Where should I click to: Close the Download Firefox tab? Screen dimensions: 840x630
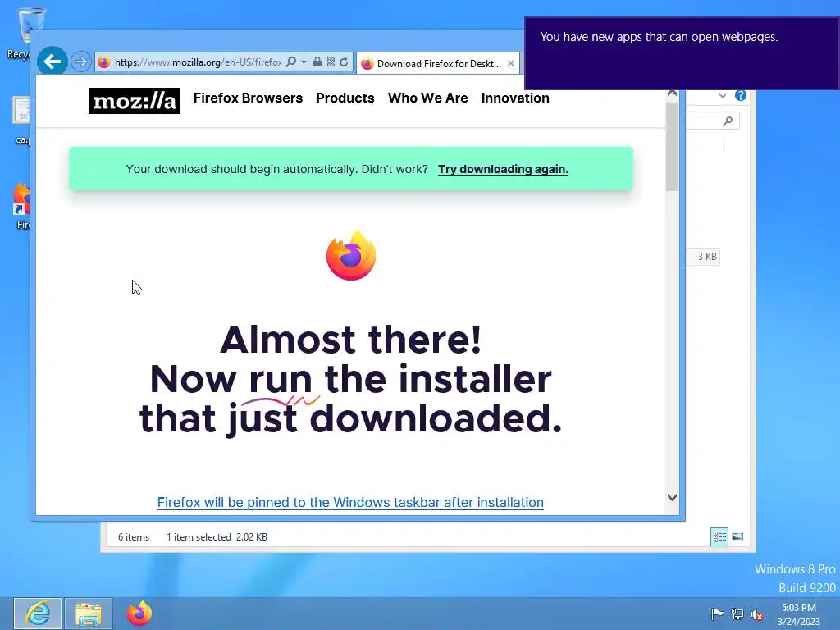tap(511, 63)
